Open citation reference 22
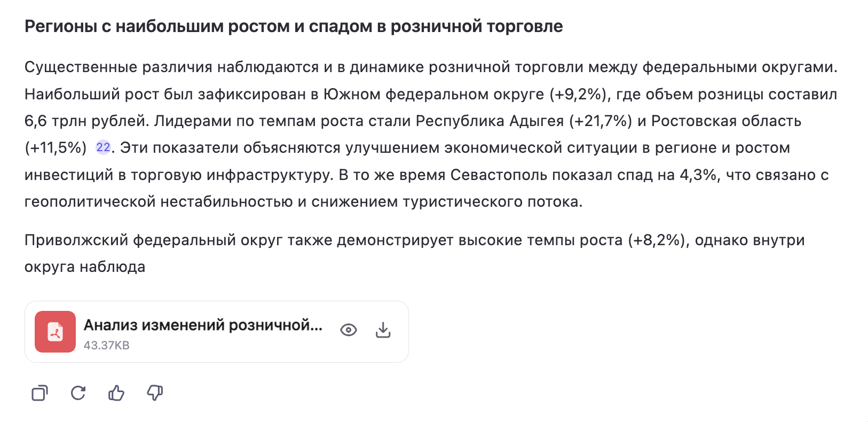Image resolution: width=868 pixels, height=422 pixels. click(x=103, y=147)
